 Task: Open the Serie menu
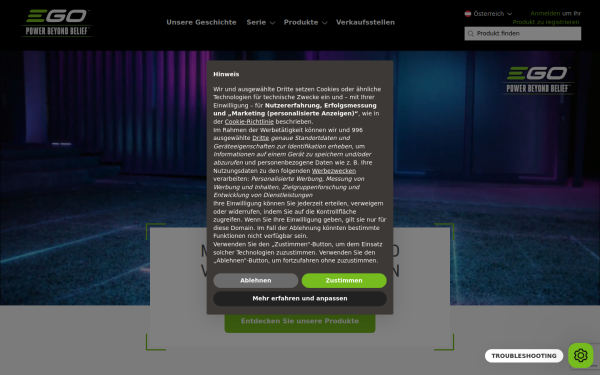point(256,22)
